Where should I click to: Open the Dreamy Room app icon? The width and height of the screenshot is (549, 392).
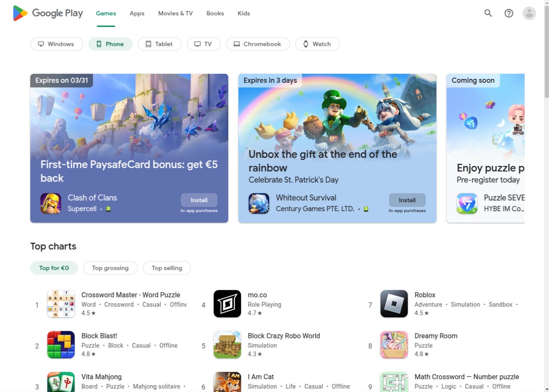click(394, 344)
